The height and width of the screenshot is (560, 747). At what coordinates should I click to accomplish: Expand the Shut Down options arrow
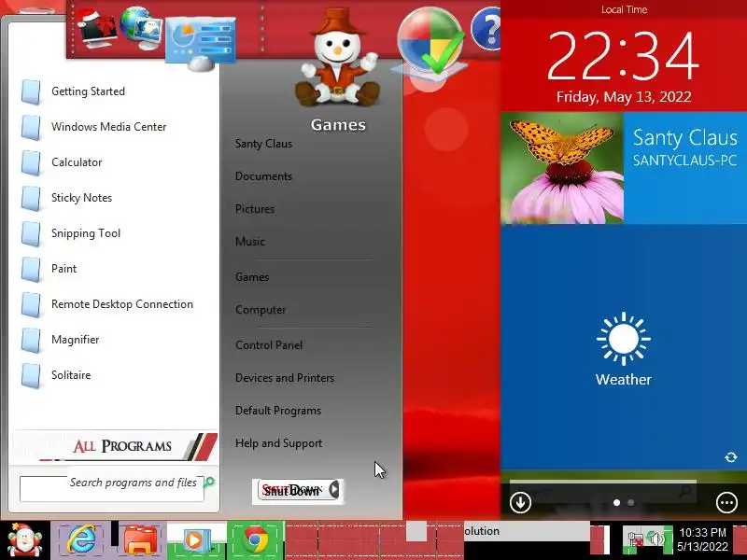coord(334,489)
